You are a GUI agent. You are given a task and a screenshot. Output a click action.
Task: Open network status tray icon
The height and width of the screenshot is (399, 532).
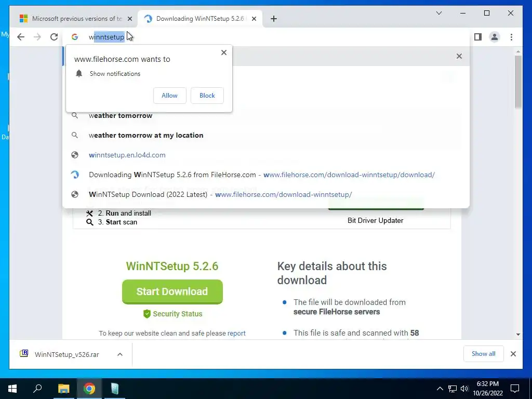(x=453, y=389)
